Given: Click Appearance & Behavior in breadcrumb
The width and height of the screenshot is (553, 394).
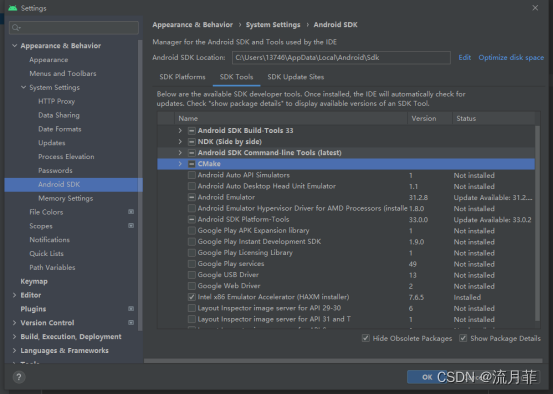Looking at the screenshot, I should pos(193,25).
